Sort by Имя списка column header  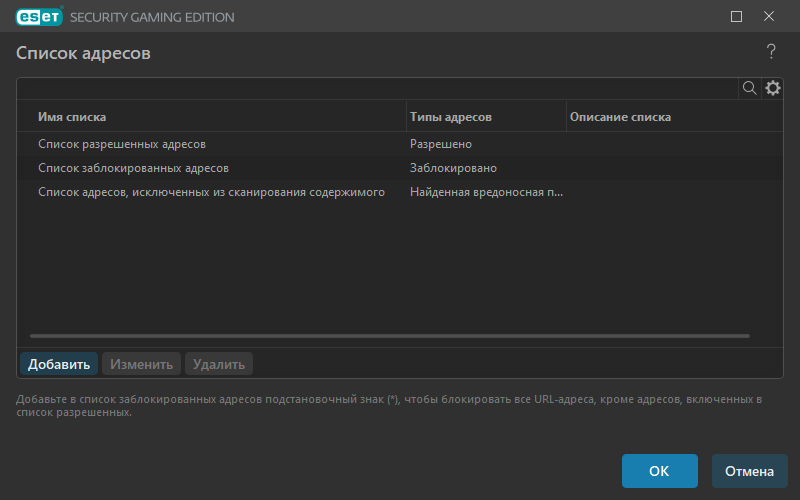pos(72,117)
